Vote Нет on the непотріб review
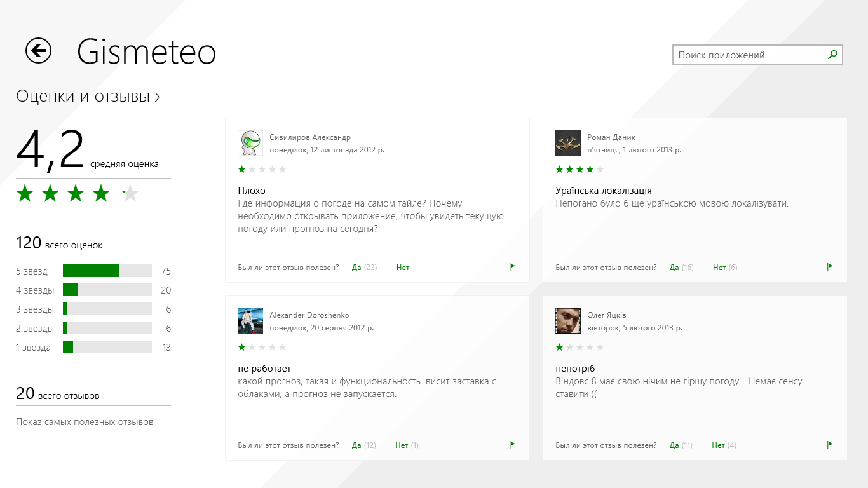 pos(719,445)
